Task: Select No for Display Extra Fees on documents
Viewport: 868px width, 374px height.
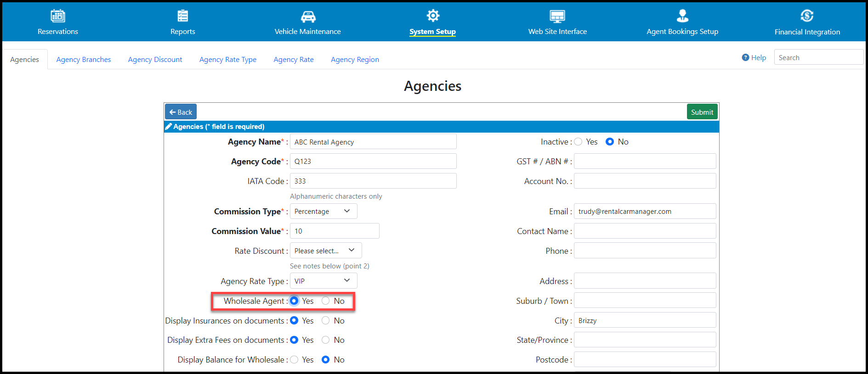Action: pos(325,340)
